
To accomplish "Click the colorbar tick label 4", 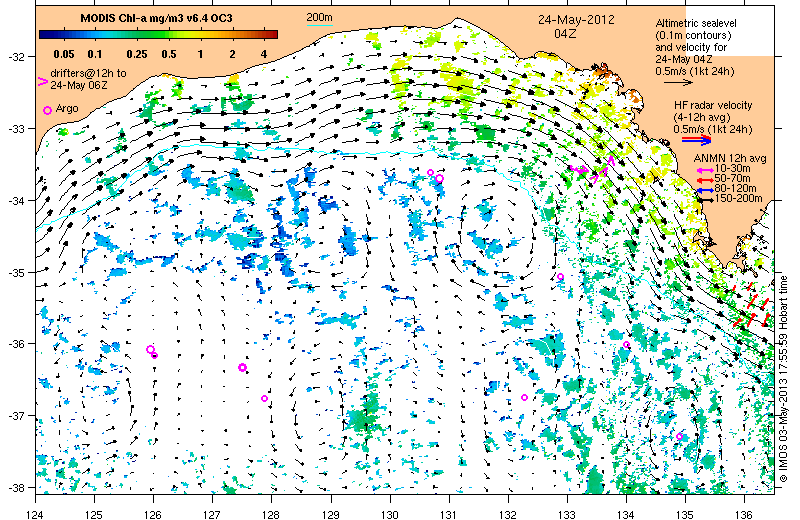I will (264, 54).
